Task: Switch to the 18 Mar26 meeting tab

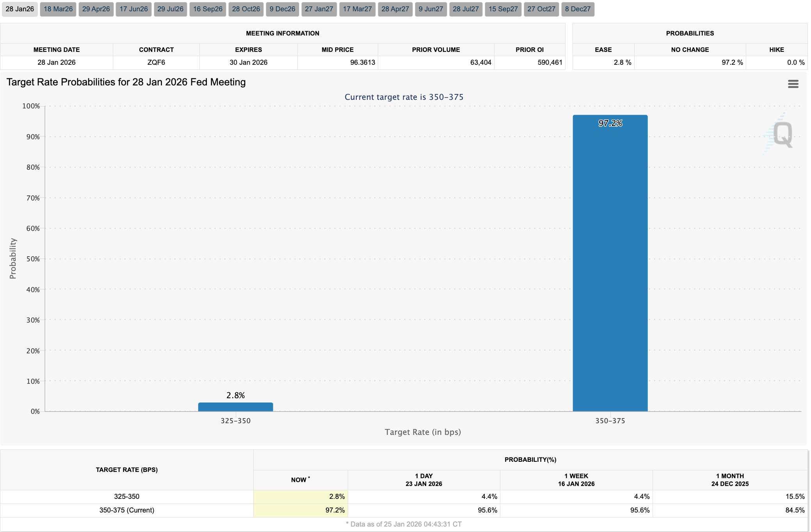Action: (58, 9)
